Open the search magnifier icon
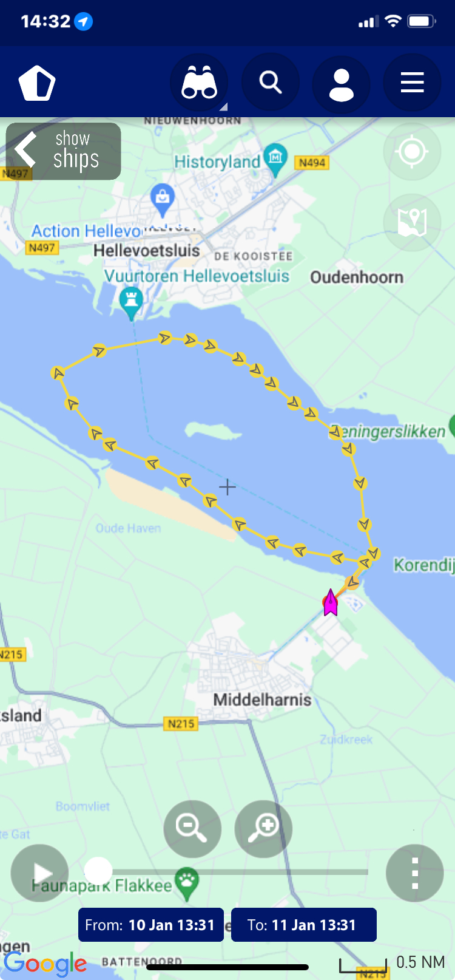Image resolution: width=455 pixels, height=980 pixels. (x=271, y=83)
